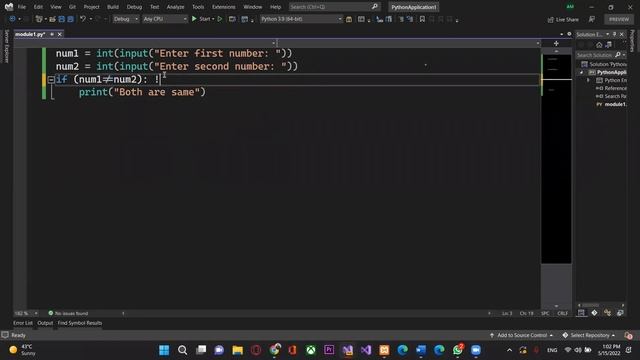
Task: Click the editor split window plus icon
Action: pos(556,43)
